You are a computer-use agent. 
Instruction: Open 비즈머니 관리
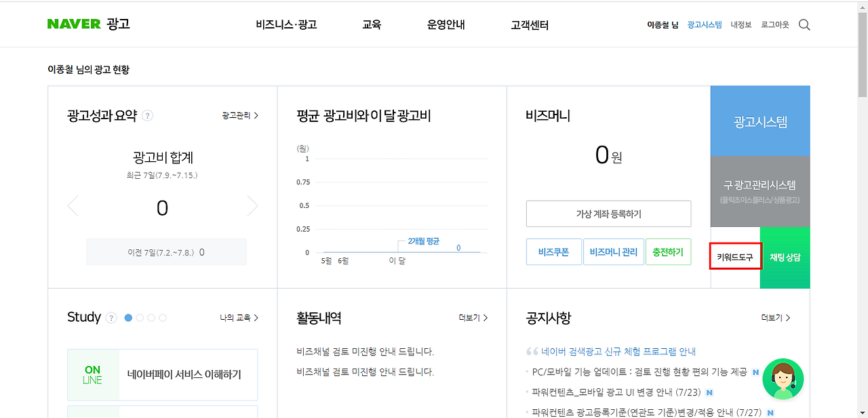pos(614,252)
